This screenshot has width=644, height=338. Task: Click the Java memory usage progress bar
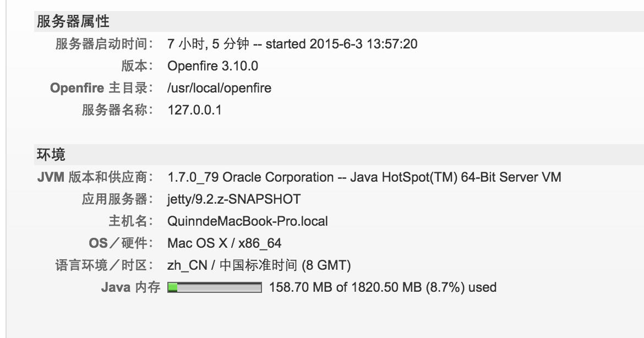pos(215,287)
